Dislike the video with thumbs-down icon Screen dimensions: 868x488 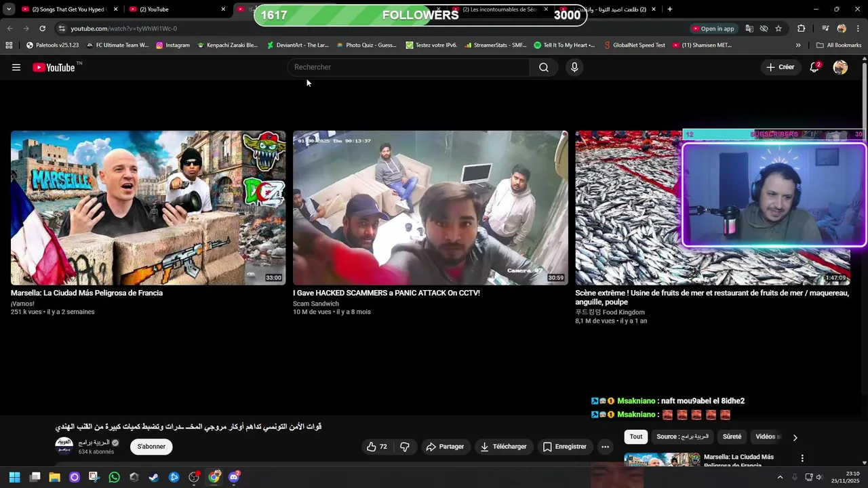point(405,447)
